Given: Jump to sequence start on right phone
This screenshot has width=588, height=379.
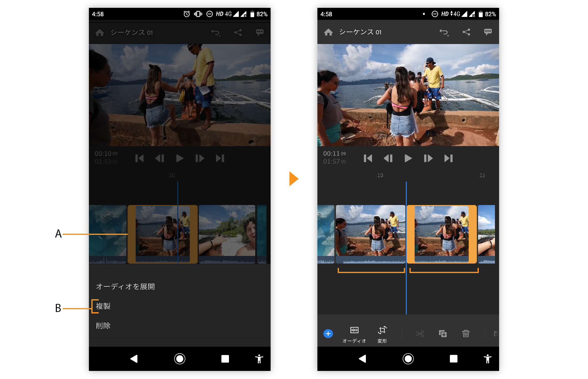Looking at the screenshot, I should pyautogui.click(x=368, y=158).
